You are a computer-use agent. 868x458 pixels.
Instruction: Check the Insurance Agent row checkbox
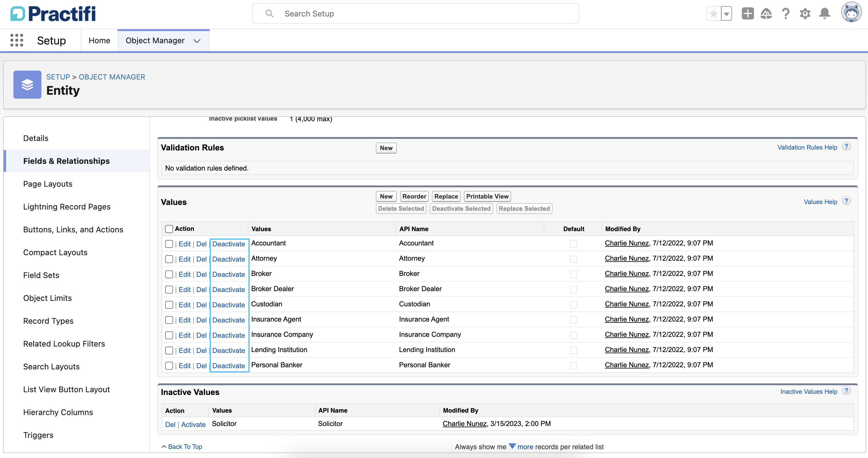(x=169, y=320)
